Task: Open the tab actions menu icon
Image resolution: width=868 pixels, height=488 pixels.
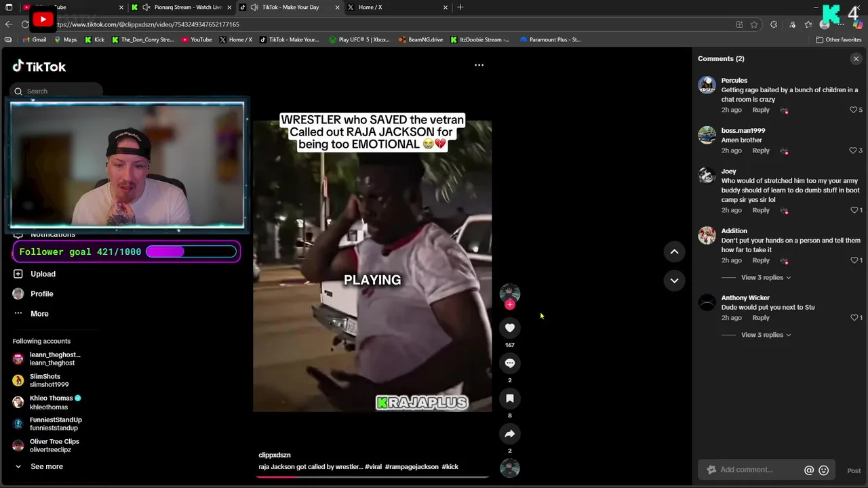Action: [x=9, y=7]
